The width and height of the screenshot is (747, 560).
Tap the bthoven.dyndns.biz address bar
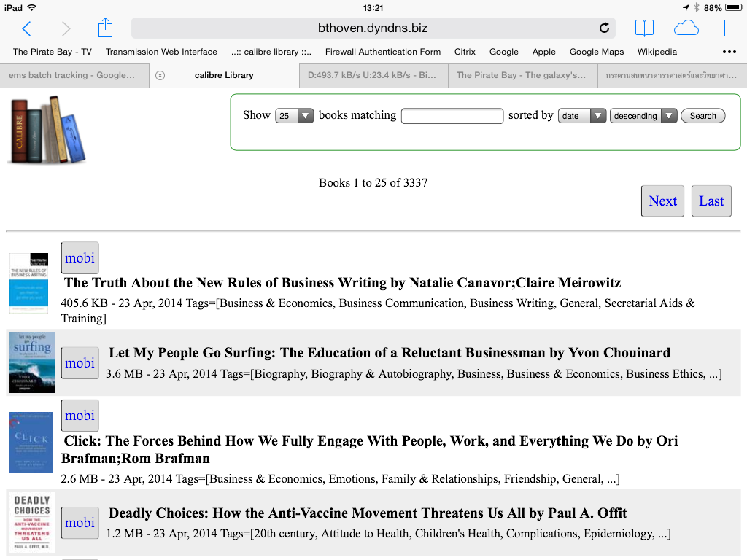[373, 28]
